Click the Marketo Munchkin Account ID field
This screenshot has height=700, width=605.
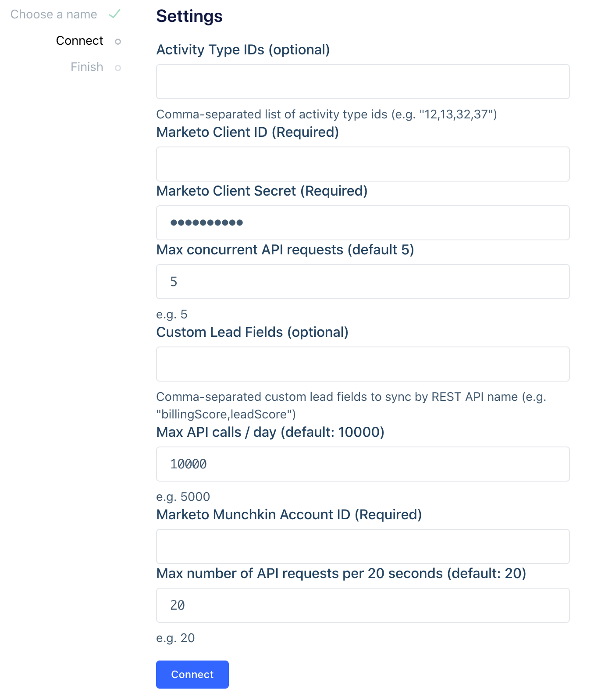pos(363,546)
